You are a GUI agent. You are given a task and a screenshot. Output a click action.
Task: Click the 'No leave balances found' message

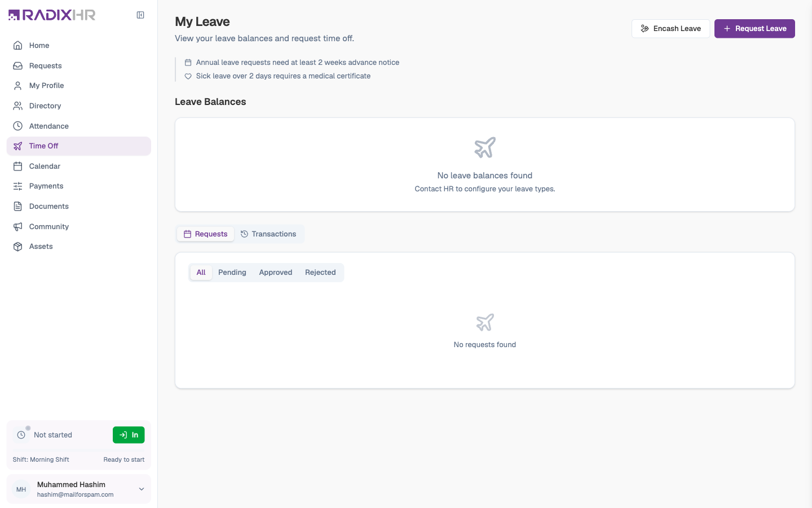[x=485, y=176]
